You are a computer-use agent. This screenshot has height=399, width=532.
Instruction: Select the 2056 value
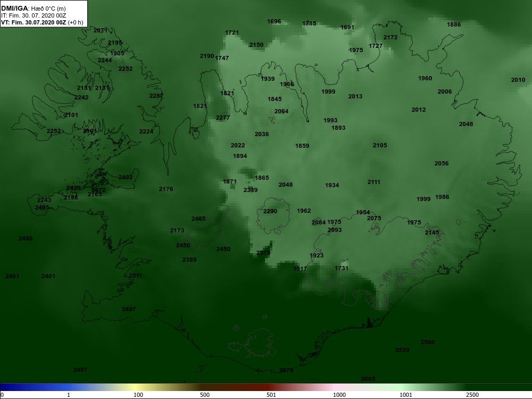[442, 163]
